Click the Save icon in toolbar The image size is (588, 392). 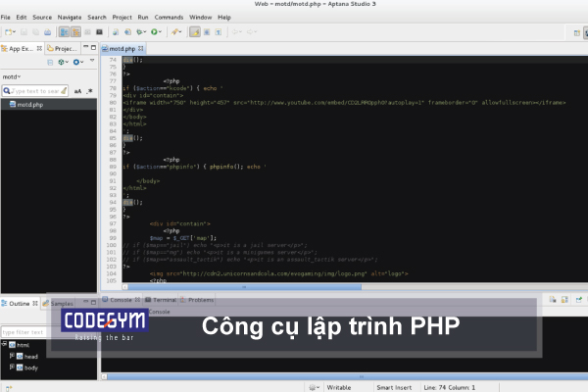coord(24,32)
